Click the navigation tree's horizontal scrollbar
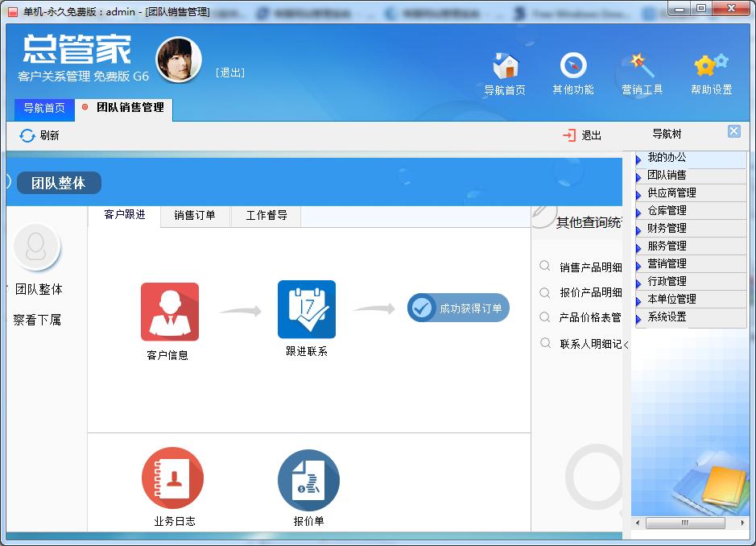This screenshot has height=546, width=756. pos(686,523)
